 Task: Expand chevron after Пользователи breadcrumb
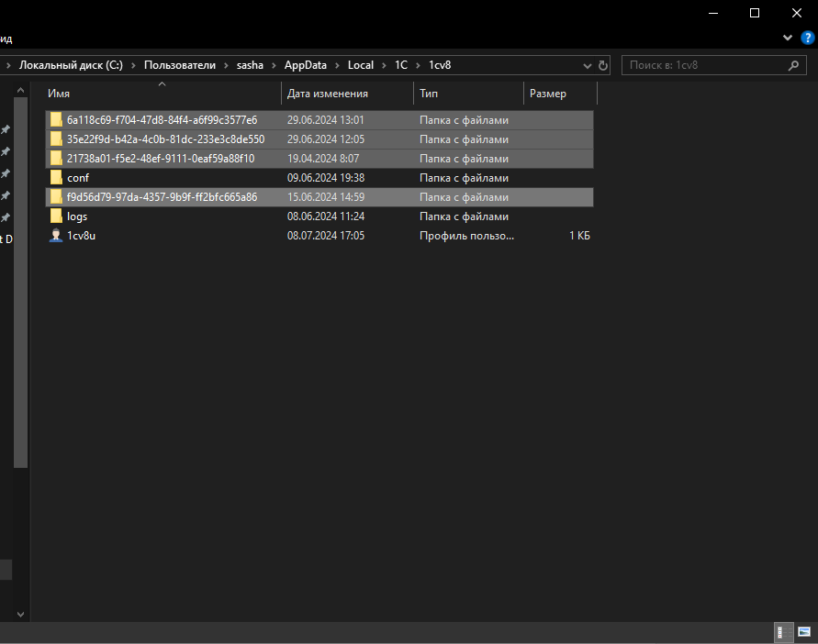tap(226, 66)
